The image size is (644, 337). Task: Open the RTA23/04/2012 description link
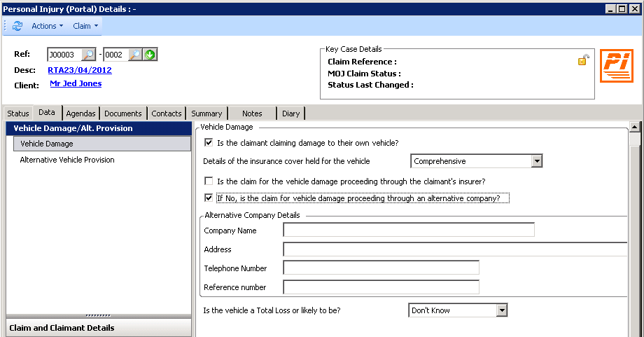[x=80, y=70]
